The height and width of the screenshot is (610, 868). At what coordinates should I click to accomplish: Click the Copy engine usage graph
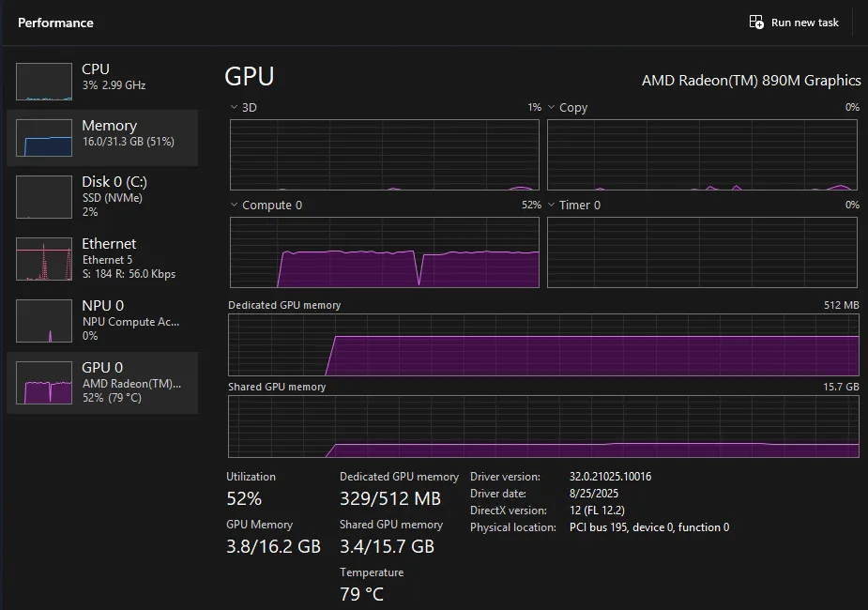(702, 155)
